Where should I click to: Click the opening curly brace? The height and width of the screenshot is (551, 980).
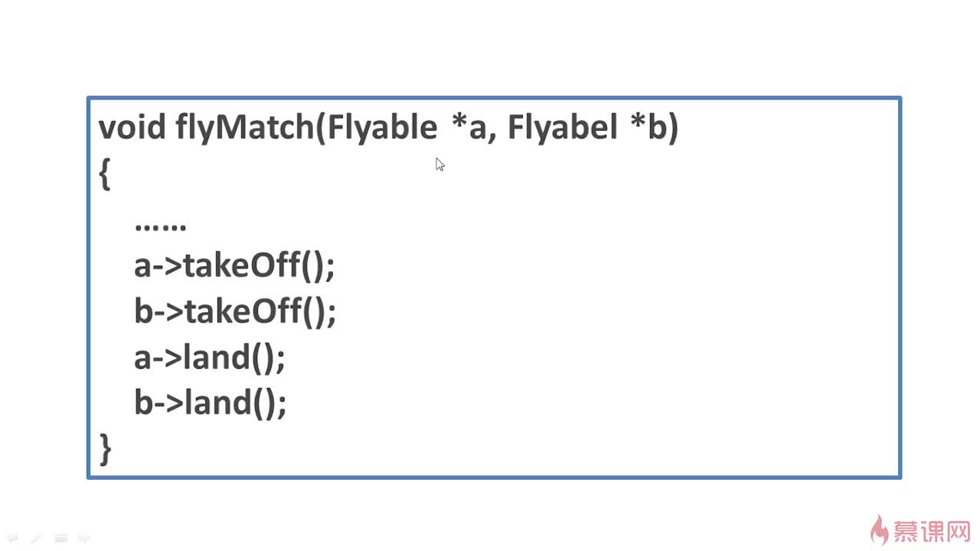click(x=106, y=174)
